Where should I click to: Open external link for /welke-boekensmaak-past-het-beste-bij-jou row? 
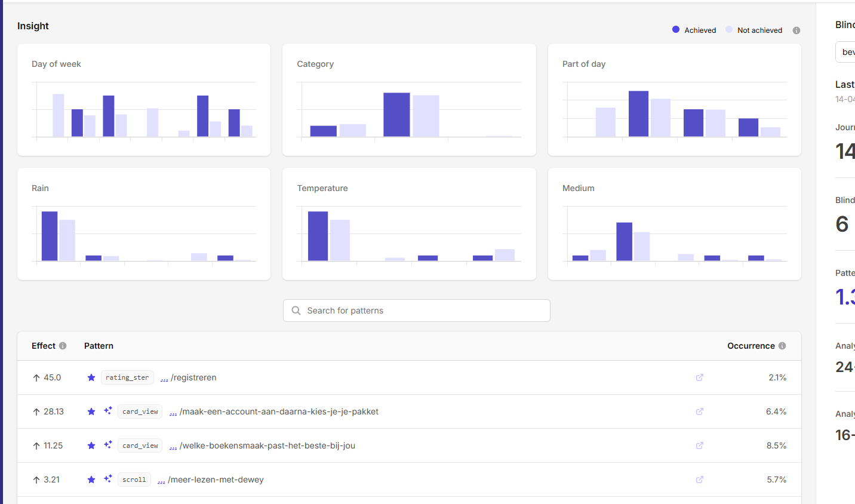click(x=700, y=445)
